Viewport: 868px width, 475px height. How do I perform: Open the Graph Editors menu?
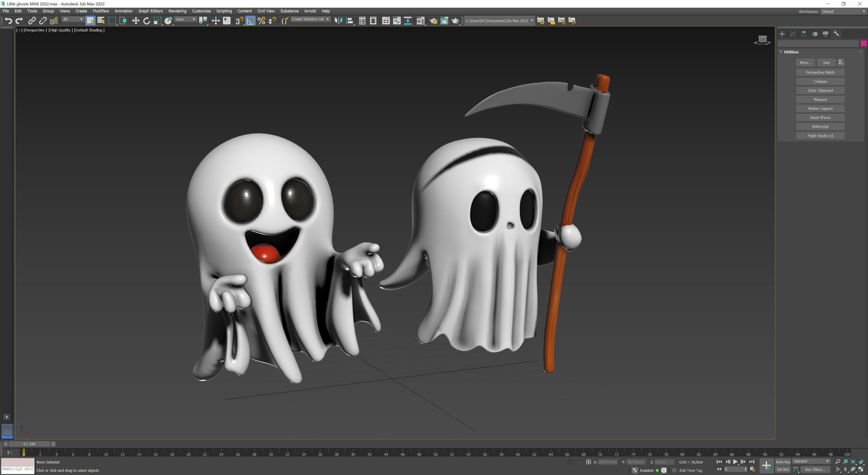150,11
